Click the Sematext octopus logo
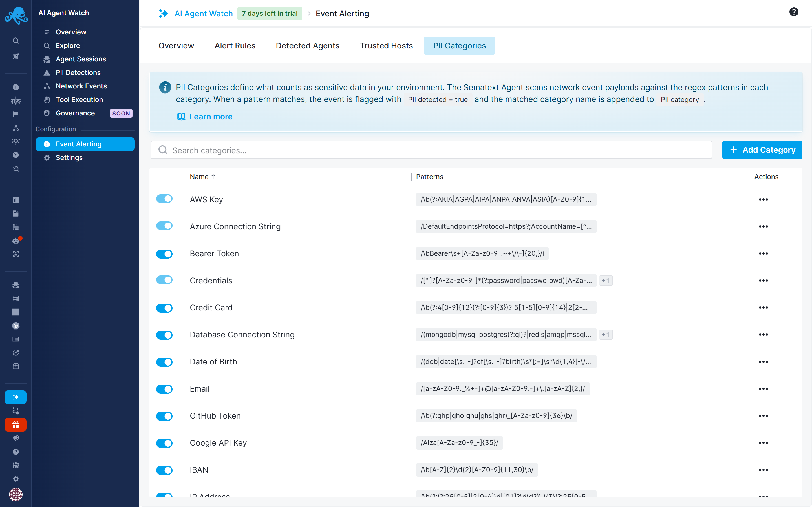This screenshot has height=507, width=812. (16, 15)
